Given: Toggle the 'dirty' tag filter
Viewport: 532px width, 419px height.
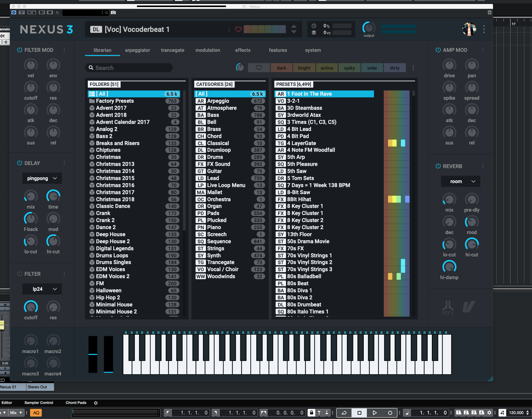Looking at the screenshot, I should click(395, 68).
